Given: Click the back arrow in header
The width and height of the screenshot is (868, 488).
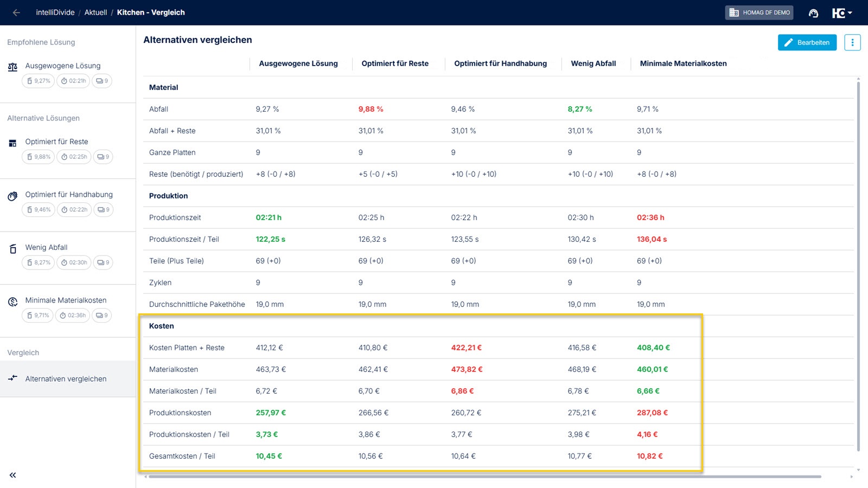Looking at the screenshot, I should (x=16, y=12).
